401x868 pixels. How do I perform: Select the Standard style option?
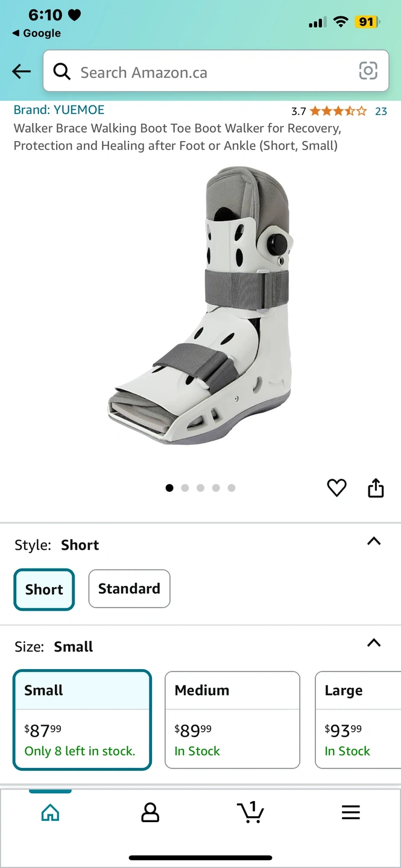tap(129, 589)
